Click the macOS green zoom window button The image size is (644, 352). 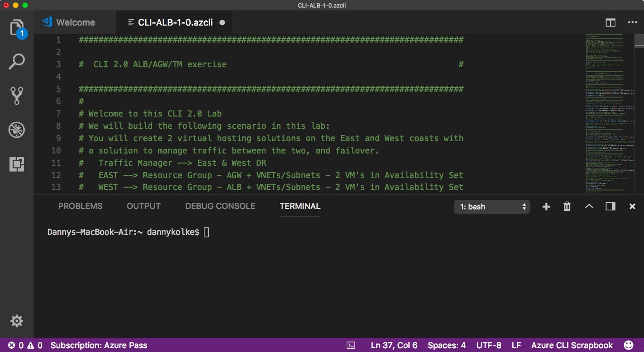25,5
